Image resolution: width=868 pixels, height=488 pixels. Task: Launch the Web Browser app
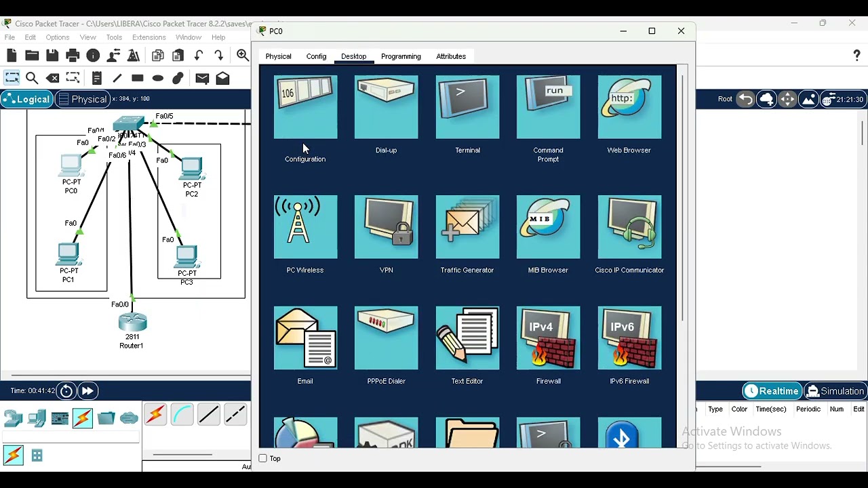pyautogui.click(x=629, y=107)
